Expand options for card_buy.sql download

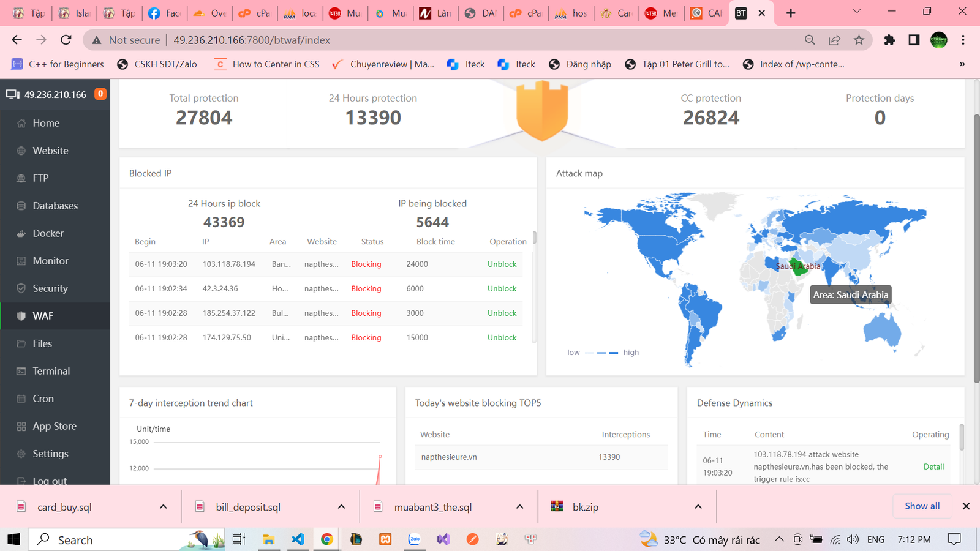click(x=164, y=507)
